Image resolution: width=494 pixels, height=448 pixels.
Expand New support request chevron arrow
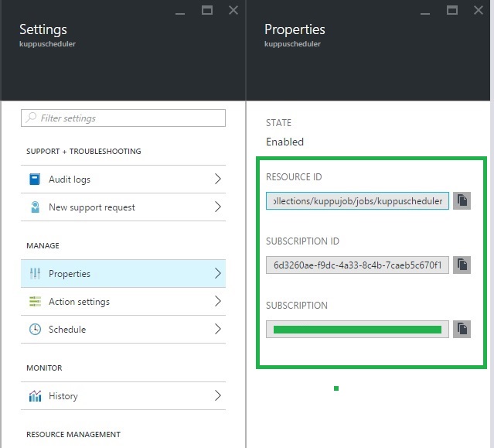[217, 207]
